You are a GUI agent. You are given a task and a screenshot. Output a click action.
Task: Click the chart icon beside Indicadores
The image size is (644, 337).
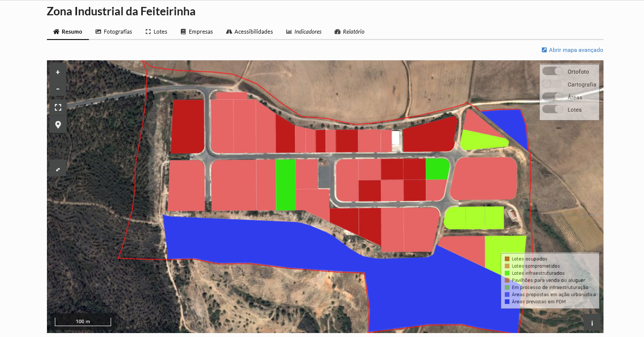point(289,32)
